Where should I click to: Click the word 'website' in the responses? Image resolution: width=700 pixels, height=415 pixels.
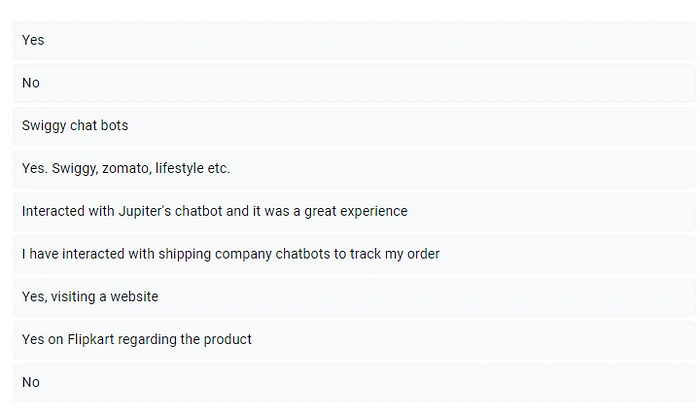click(134, 297)
